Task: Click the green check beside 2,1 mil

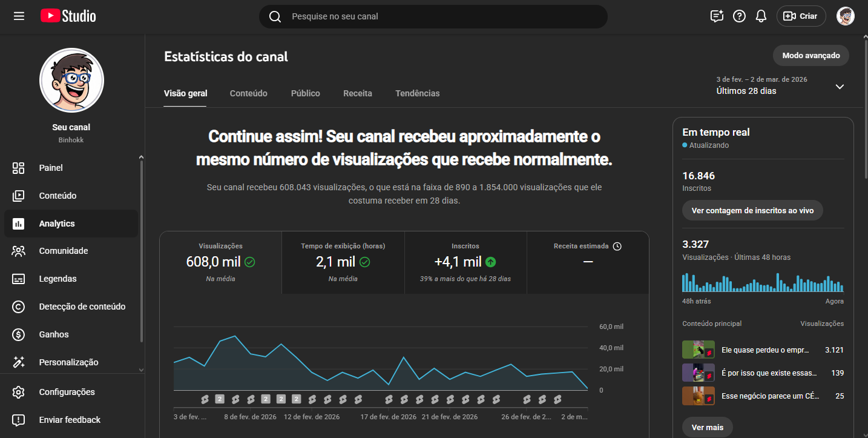Action: [x=364, y=262]
